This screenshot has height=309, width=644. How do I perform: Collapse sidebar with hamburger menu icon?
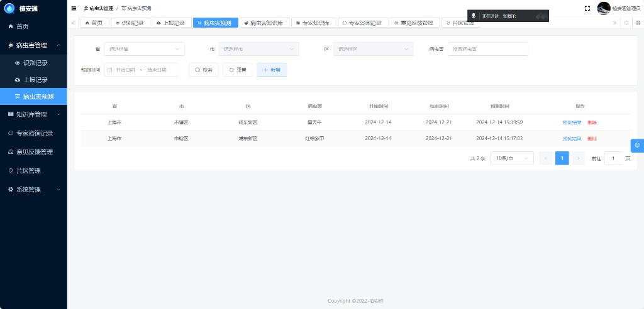tap(74, 8)
